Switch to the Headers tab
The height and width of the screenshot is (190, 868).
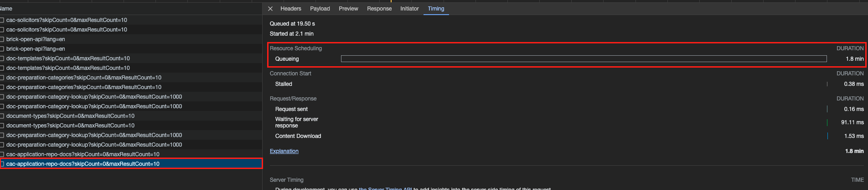click(x=290, y=9)
